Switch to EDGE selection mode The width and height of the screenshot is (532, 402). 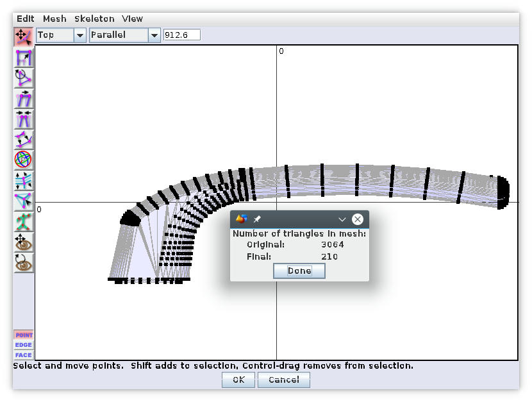[24, 345]
